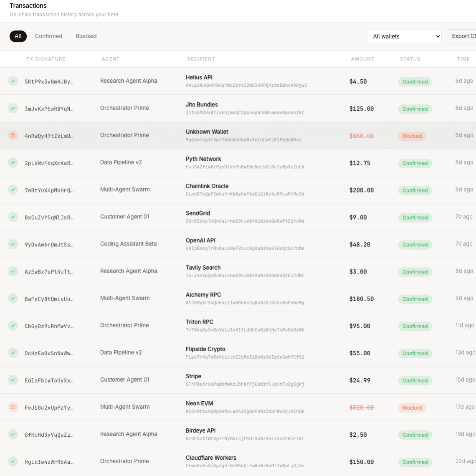
Task: Click Confirmed badge in Helius API row
Action: [415, 82]
